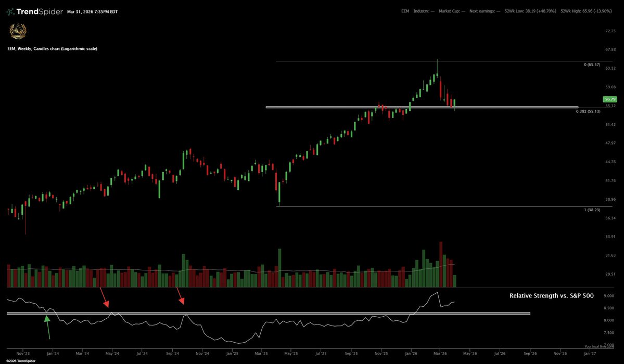Viewport: 624px width, 364px height.
Task: Click the 9.000 relative strength axis value
Action: pyautogui.click(x=609, y=296)
